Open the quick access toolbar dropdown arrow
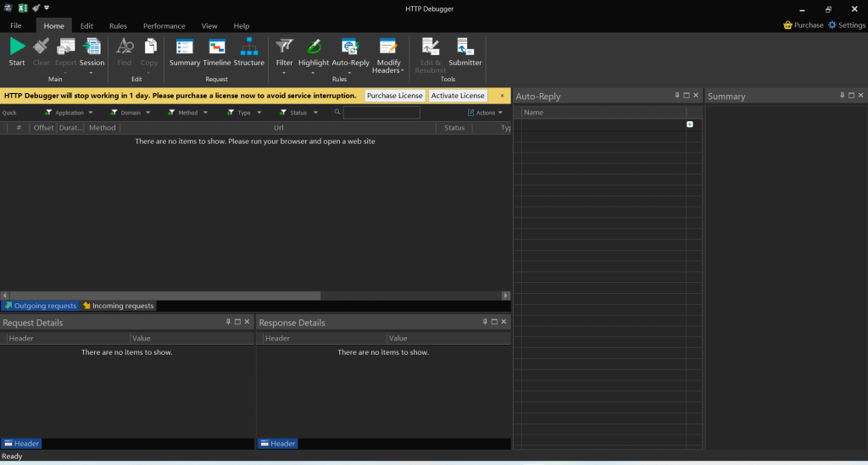This screenshot has width=868, height=465. 47,8
